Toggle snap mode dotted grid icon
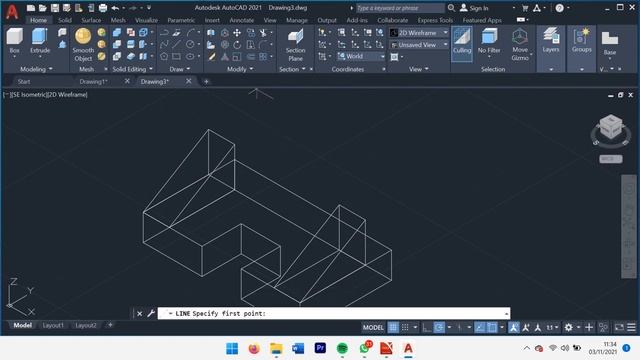 405,327
